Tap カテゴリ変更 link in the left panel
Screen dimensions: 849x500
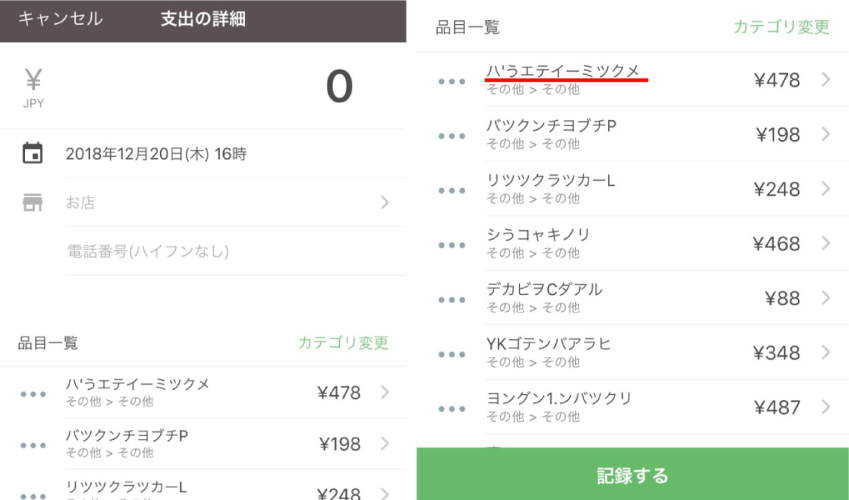pos(343,342)
